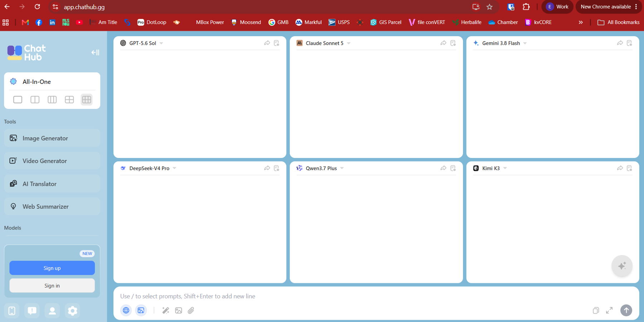Screen dimensions: 644x322
Task: Share the DeepSeek-V4 Pro conversation
Action: point(267,168)
